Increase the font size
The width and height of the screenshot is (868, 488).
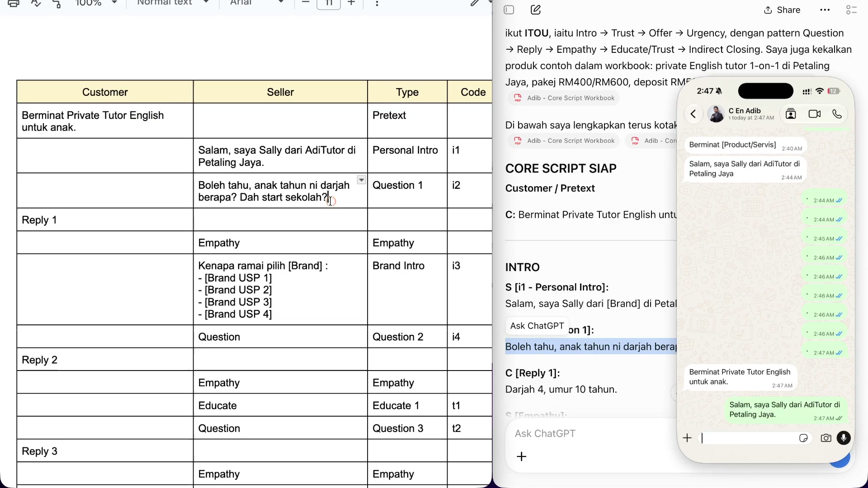click(x=351, y=3)
